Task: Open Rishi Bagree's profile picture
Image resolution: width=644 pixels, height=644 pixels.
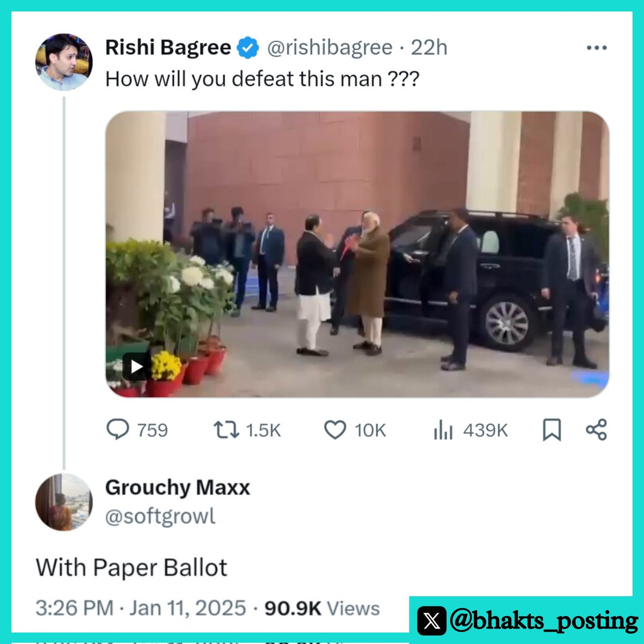Action: 64,62
